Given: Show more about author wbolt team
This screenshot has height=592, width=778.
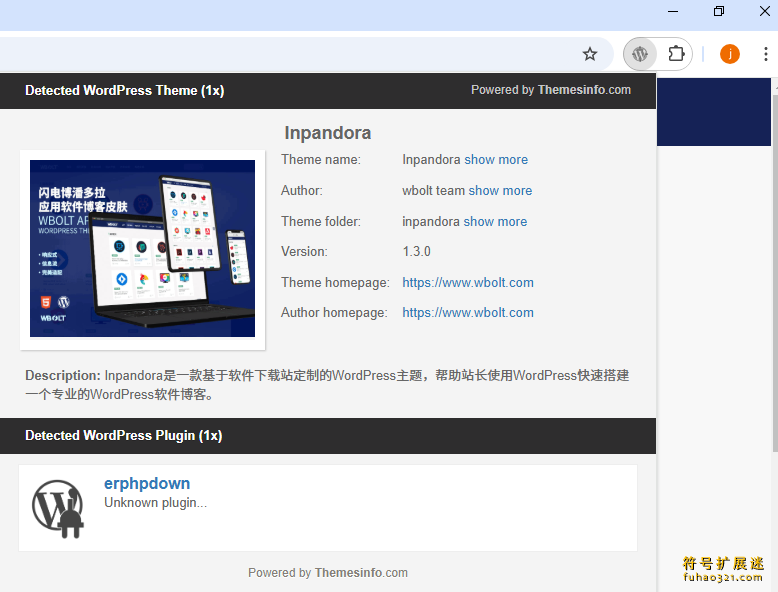Looking at the screenshot, I should click(500, 191).
